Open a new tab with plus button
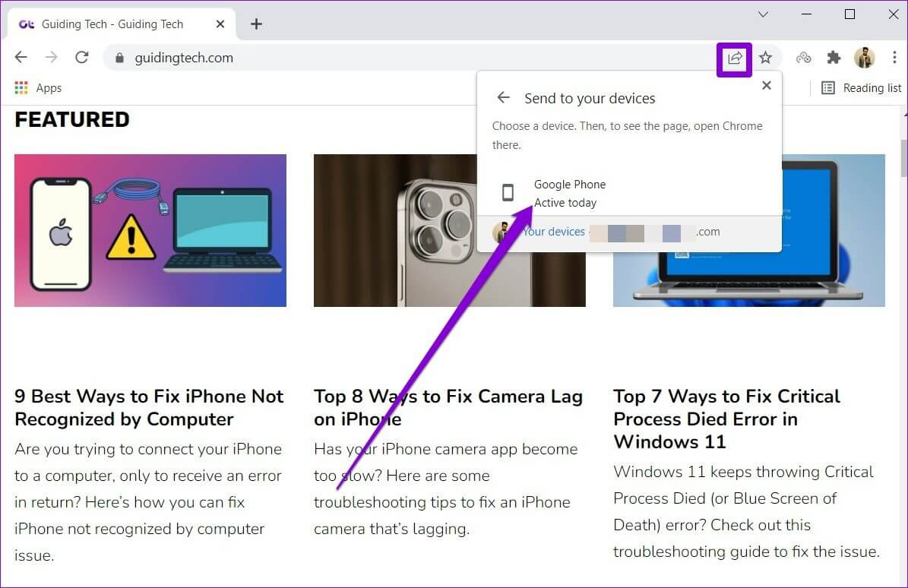 click(257, 24)
